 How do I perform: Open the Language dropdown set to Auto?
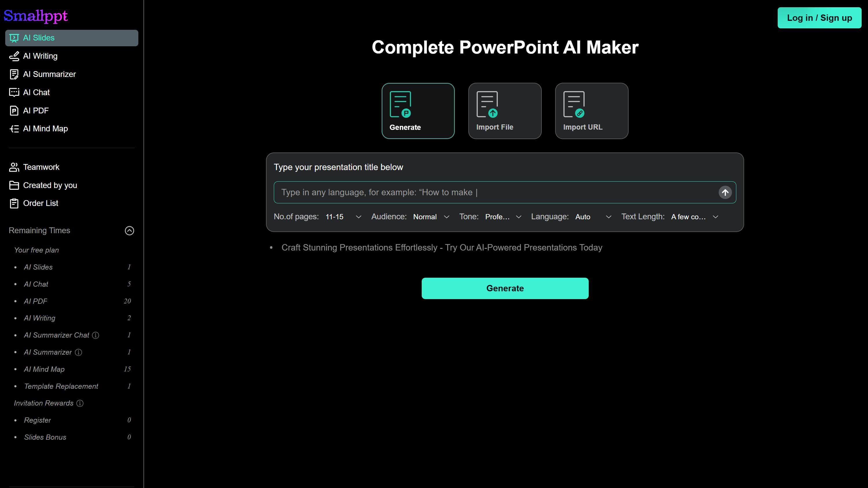tap(593, 217)
